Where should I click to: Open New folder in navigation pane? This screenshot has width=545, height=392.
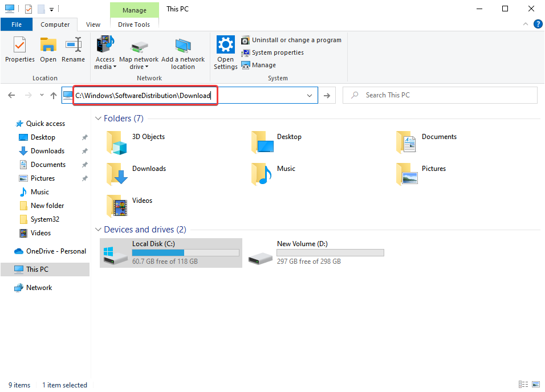[47, 206]
